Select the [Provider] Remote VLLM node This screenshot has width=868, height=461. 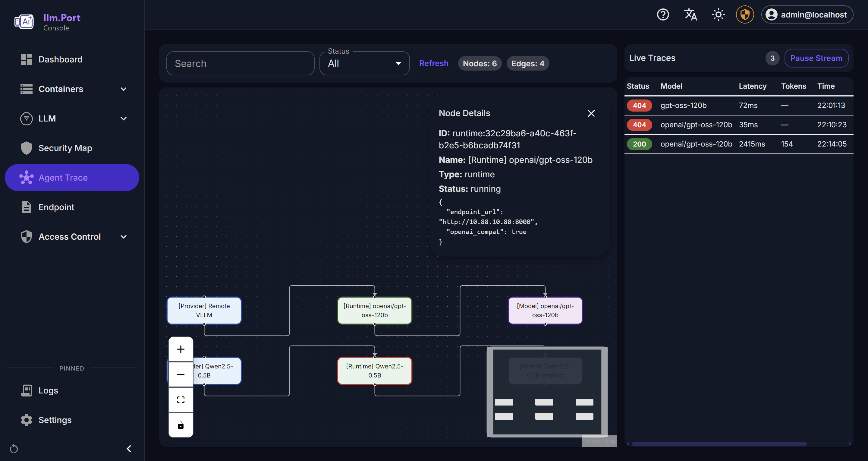click(x=204, y=310)
